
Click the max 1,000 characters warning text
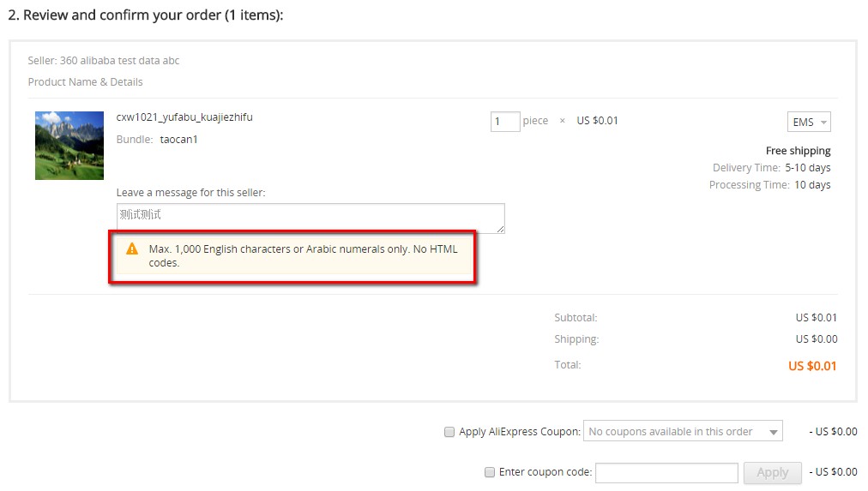(303, 255)
